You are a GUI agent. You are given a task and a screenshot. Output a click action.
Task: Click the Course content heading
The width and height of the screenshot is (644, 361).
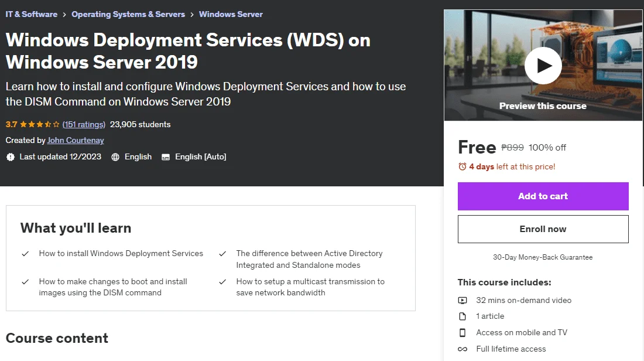57,338
